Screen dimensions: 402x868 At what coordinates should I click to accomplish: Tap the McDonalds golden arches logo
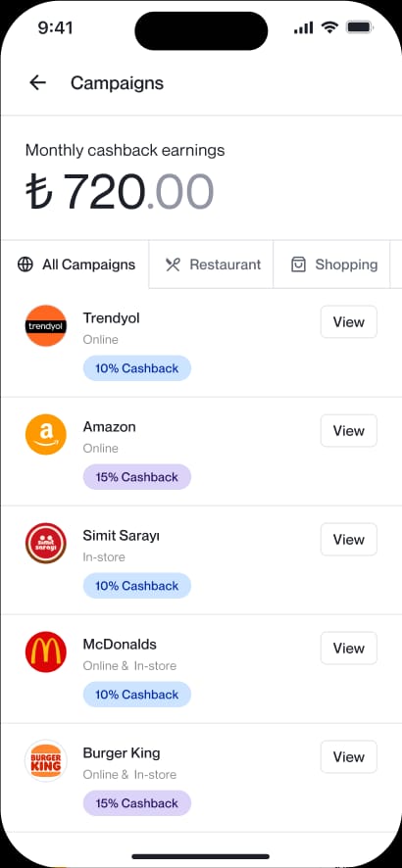click(46, 651)
